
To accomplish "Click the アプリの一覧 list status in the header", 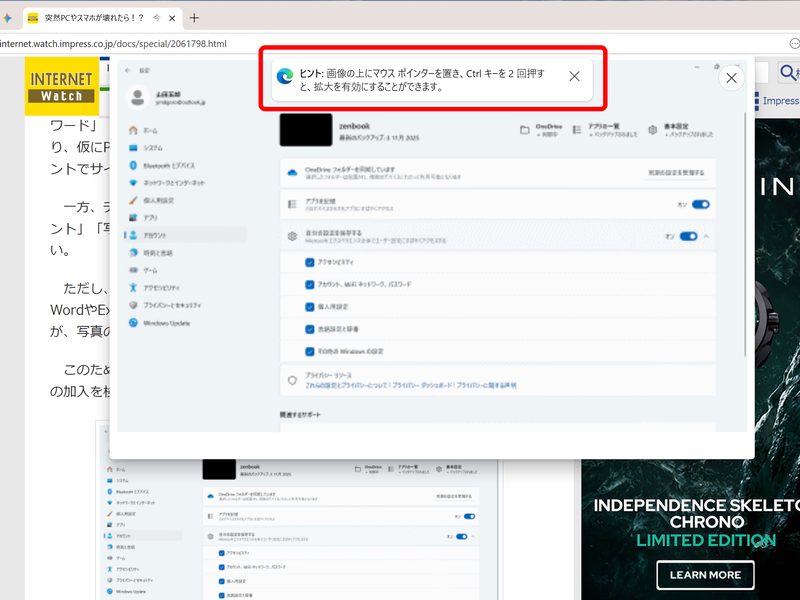I will click(x=606, y=130).
